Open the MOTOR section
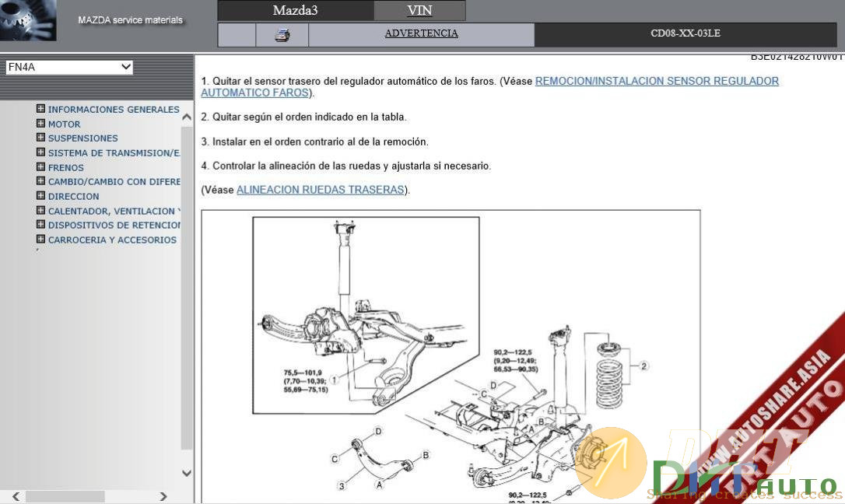The height and width of the screenshot is (504, 845). [x=64, y=124]
